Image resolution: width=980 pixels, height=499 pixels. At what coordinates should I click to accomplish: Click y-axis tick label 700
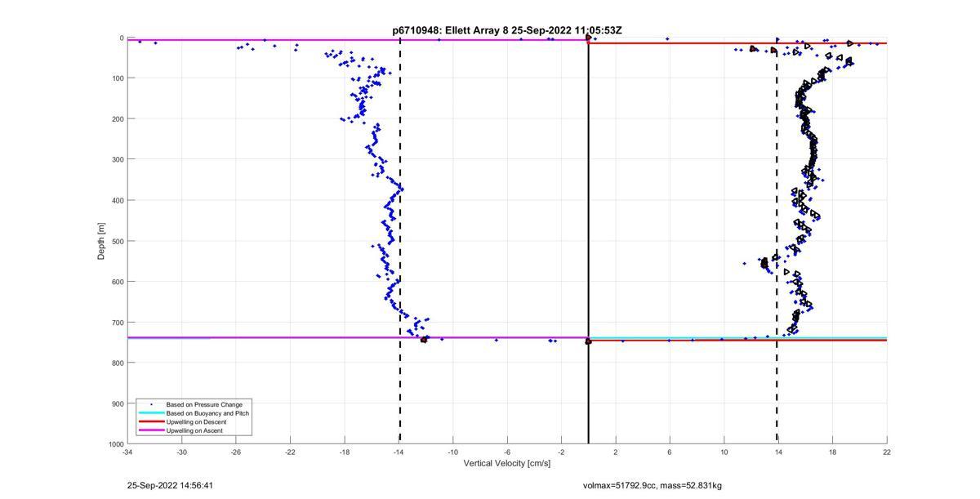pyautogui.click(x=117, y=322)
